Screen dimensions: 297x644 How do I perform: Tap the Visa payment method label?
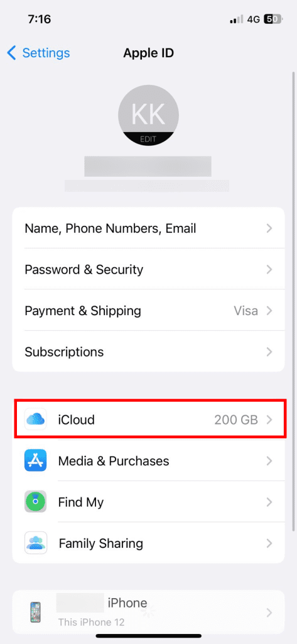pyautogui.click(x=246, y=311)
